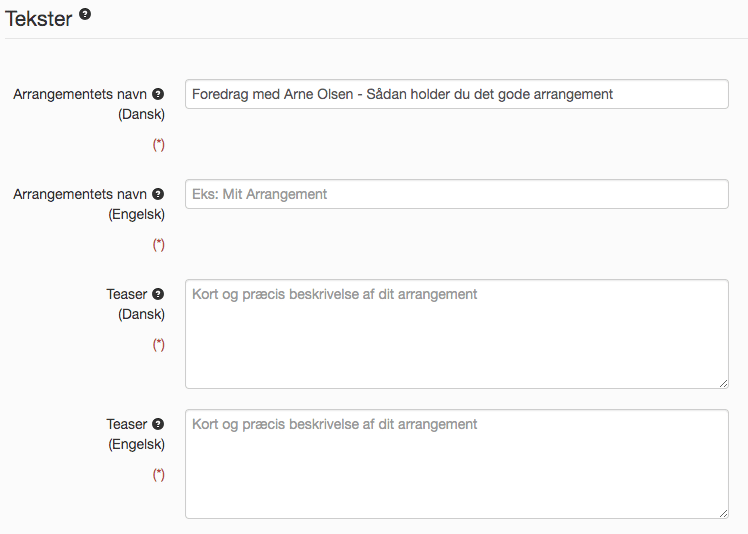Open help tooltip for Teaser Dansk
Screen dimensions: 748x534
tap(158, 294)
